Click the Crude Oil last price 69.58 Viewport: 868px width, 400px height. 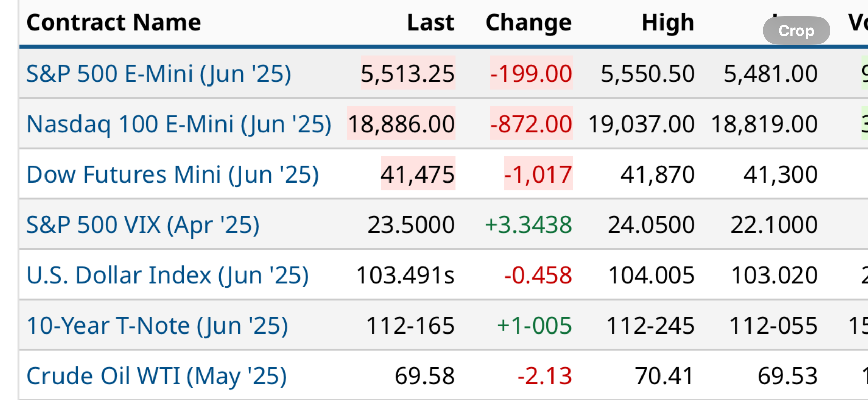point(424,376)
